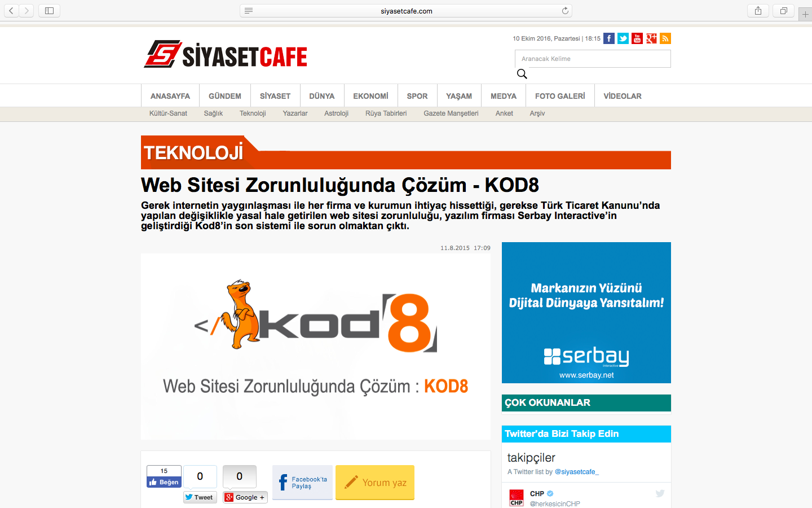Image resolution: width=812 pixels, height=508 pixels.
Task: Open the site's Twitter icon in header
Action: [x=623, y=38]
